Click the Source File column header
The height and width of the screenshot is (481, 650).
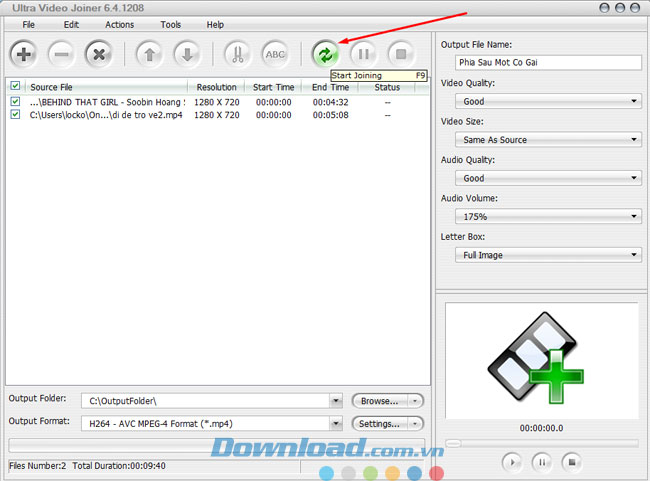[107, 87]
